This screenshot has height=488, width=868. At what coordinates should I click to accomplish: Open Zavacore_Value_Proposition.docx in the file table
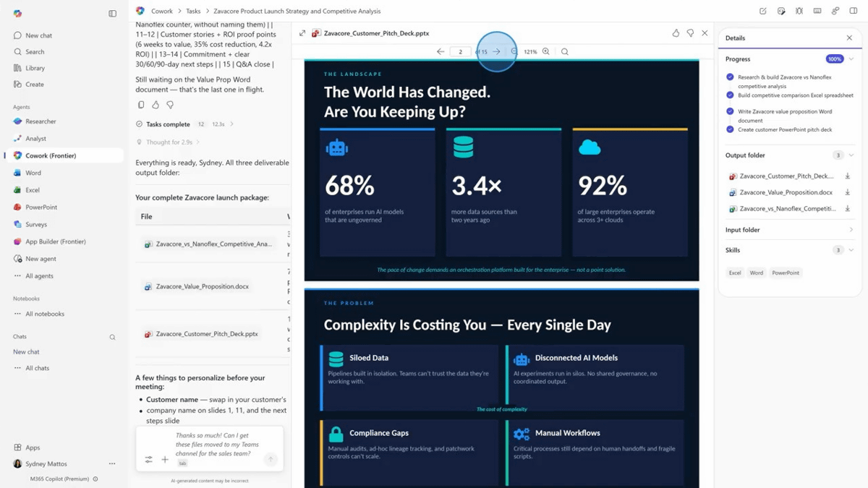point(202,287)
